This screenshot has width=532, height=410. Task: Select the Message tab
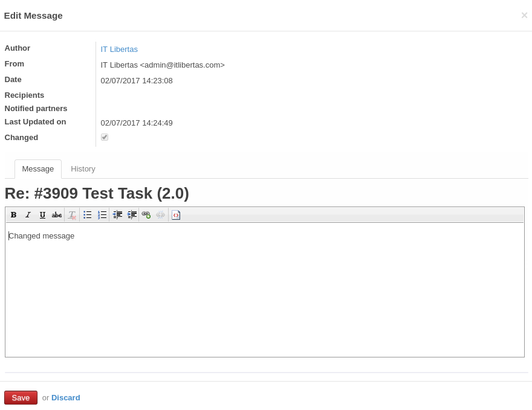coord(38,169)
